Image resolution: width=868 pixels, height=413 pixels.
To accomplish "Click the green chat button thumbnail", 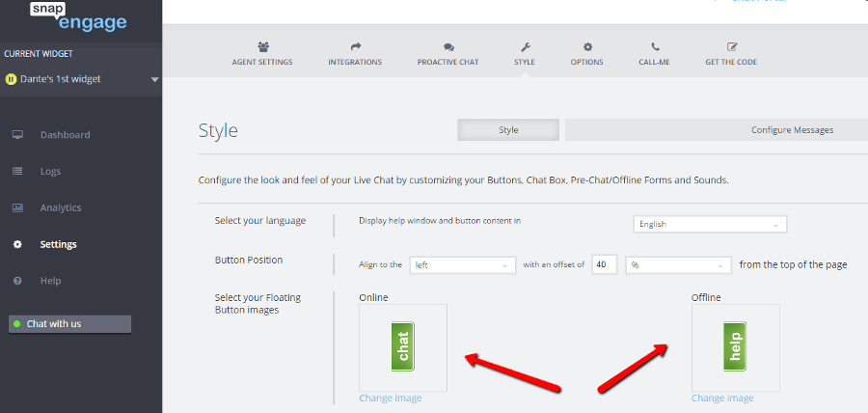I will click(403, 346).
